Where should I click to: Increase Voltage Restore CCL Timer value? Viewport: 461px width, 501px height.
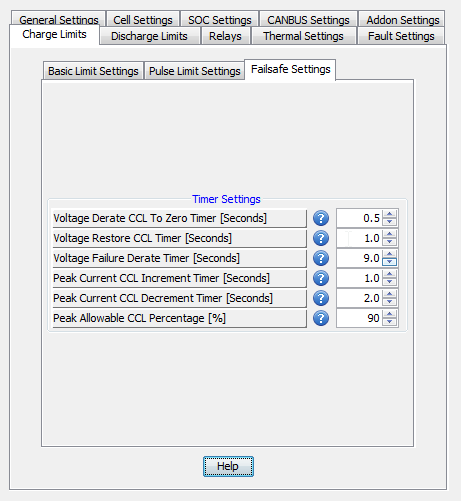tap(389, 234)
